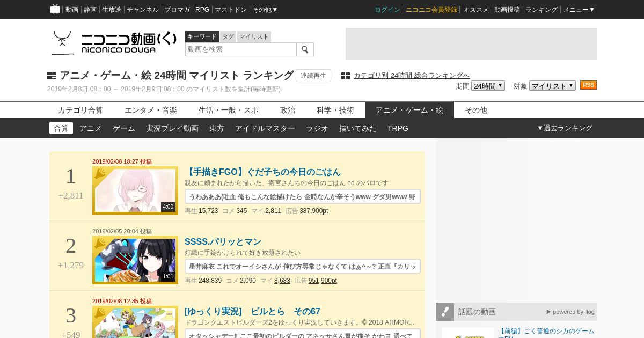Click comment box under SSSS.パリッとマン
Screen dimensions: 644x338
tap(303, 266)
